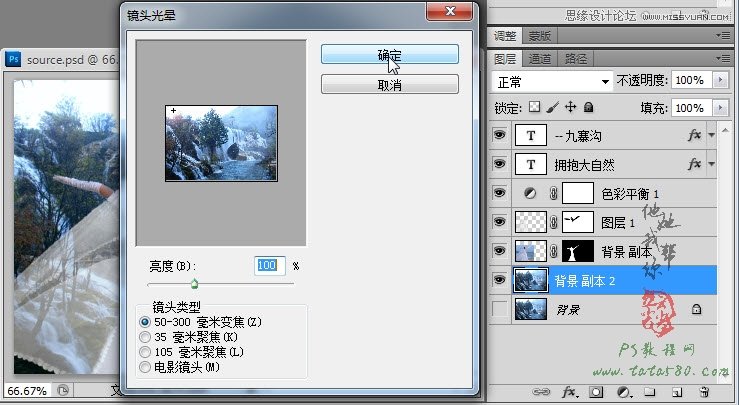The image size is (739, 405).
Task: Toggle lock all padlock icon
Action: 588,107
